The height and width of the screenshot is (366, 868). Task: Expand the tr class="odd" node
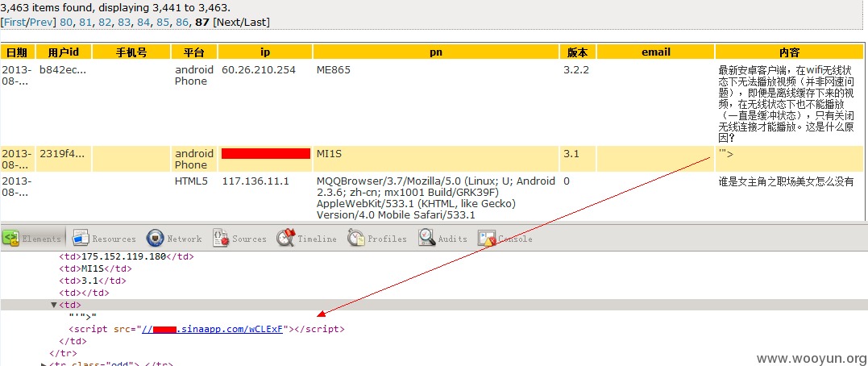(44, 364)
